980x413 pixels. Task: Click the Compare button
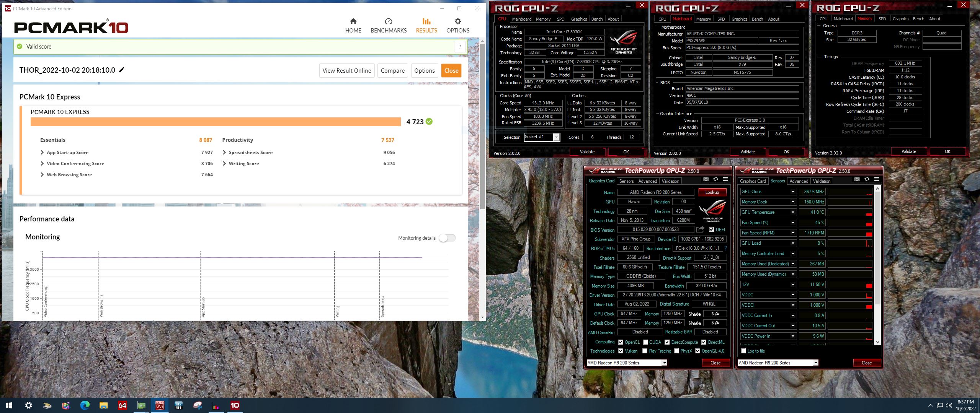[x=392, y=70]
